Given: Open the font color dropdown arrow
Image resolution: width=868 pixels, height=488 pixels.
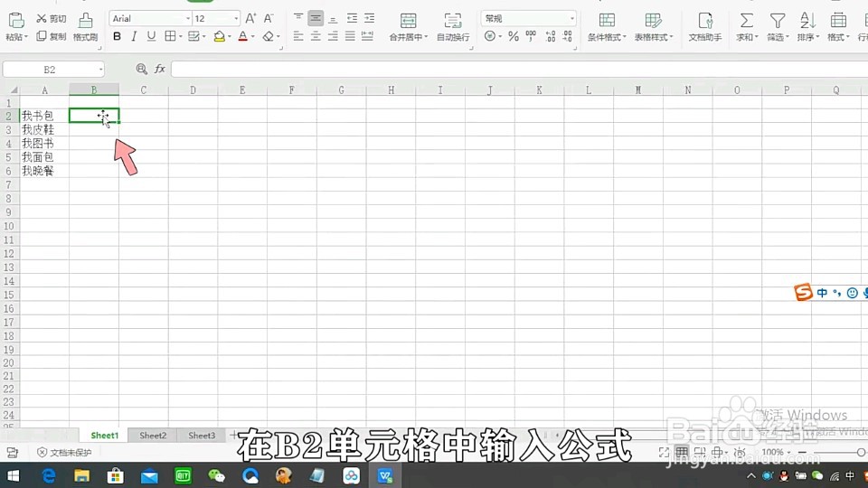Looking at the screenshot, I should click(x=253, y=37).
